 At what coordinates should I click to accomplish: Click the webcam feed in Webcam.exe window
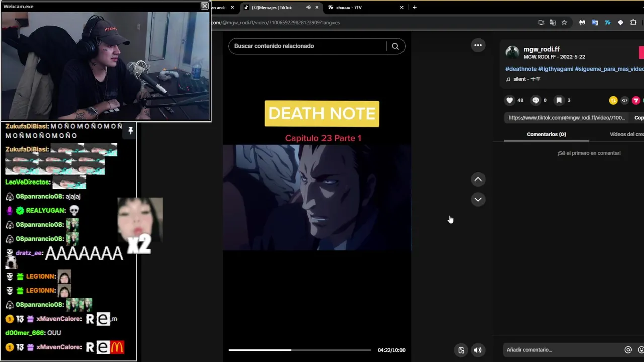(x=106, y=66)
